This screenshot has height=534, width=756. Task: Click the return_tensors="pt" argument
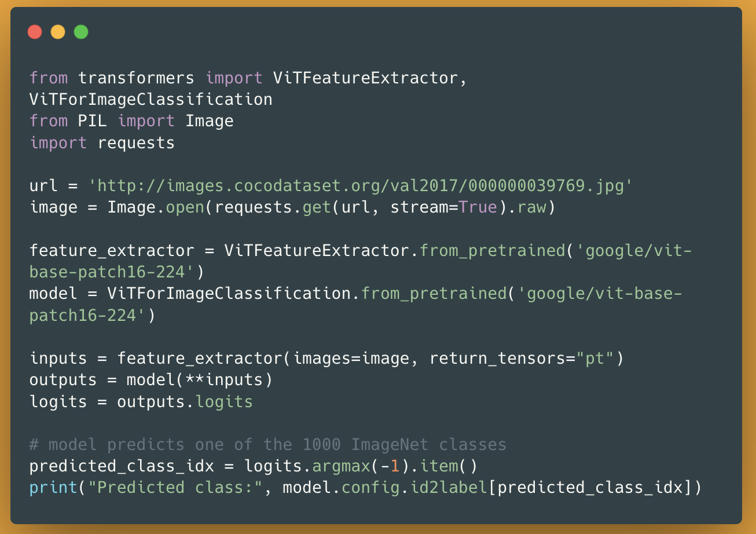click(521, 359)
